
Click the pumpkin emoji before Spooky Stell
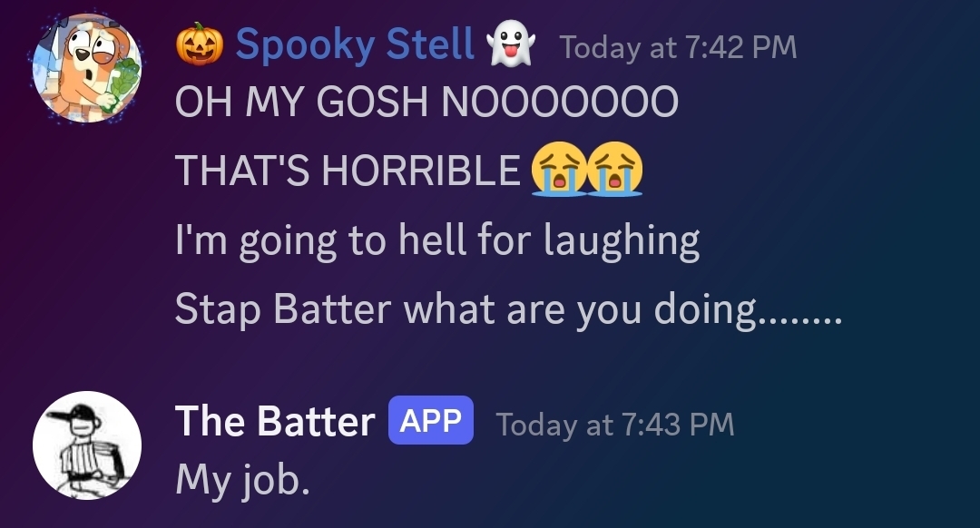click(x=199, y=44)
